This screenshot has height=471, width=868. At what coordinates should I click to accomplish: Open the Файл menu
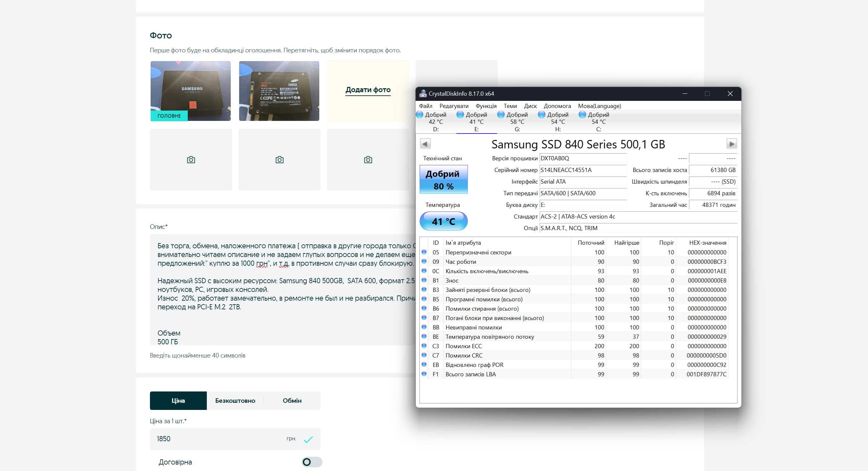pos(426,106)
